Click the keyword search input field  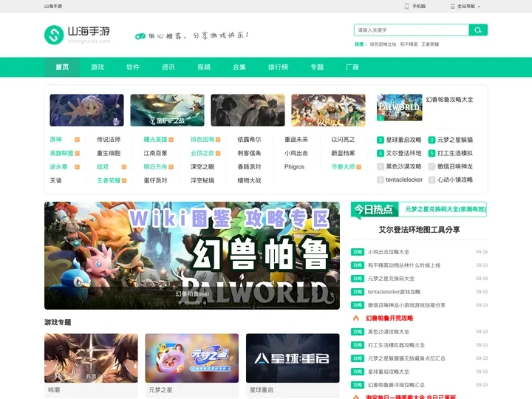pos(412,30)
